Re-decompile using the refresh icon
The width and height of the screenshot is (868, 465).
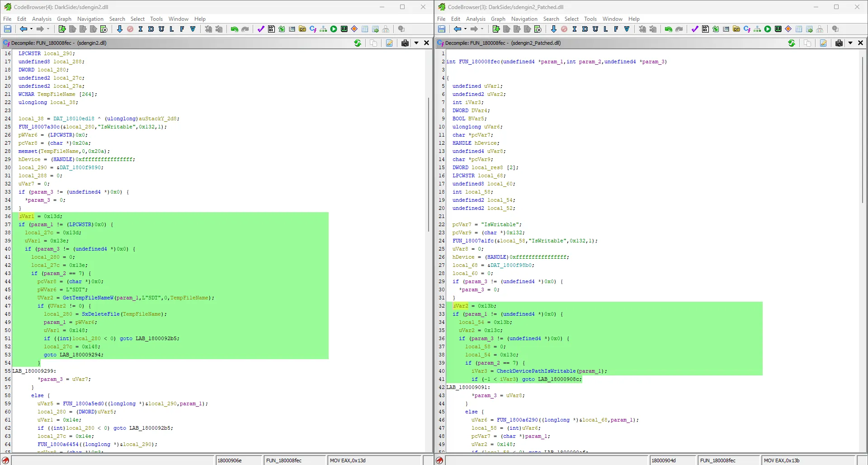[x=358, y=43]
